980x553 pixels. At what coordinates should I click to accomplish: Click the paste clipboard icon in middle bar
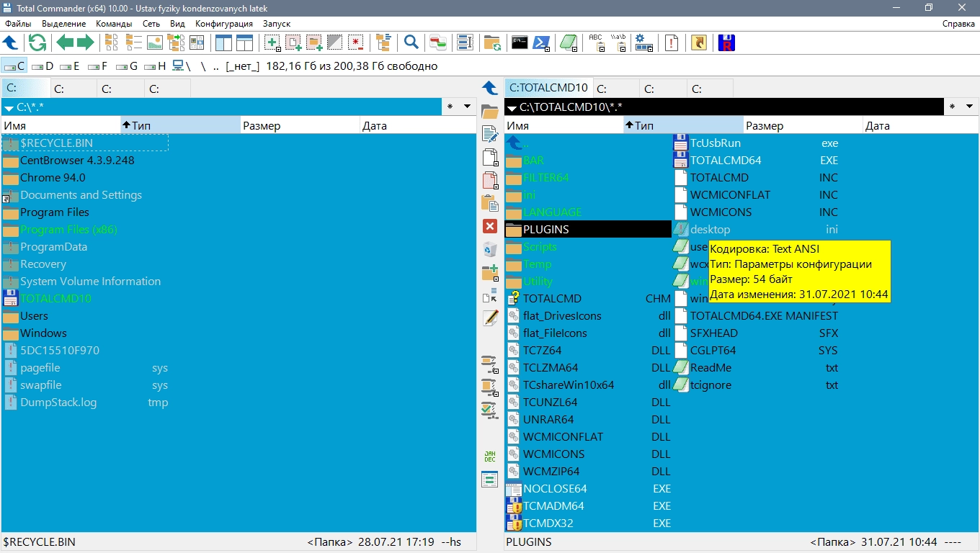490,203
